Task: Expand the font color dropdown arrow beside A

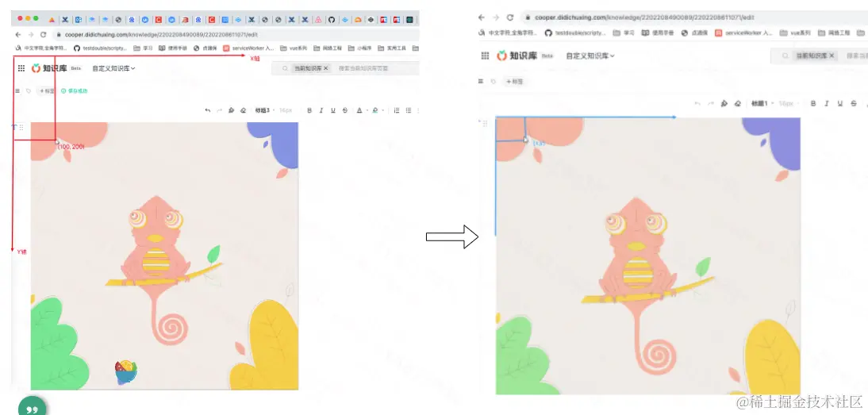Action: [367, 110]
